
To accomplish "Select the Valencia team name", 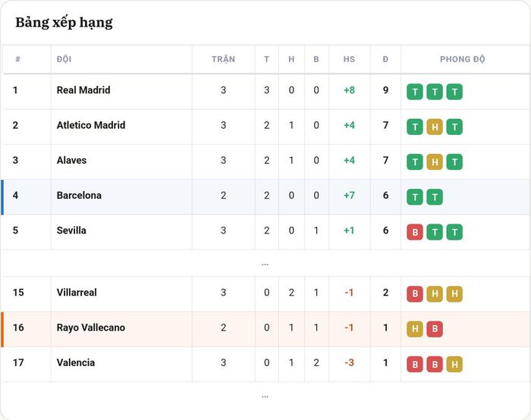I will click(x=76, y=362).
